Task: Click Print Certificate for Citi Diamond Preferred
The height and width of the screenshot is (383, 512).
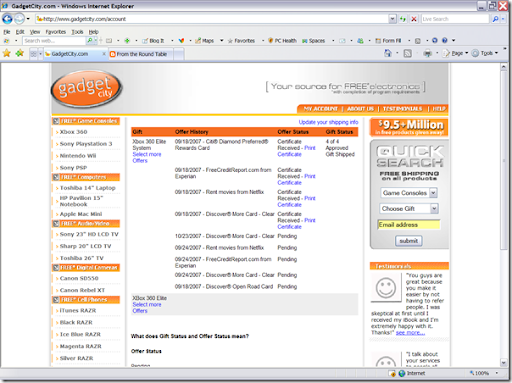Action: click(x=296, y=151)
